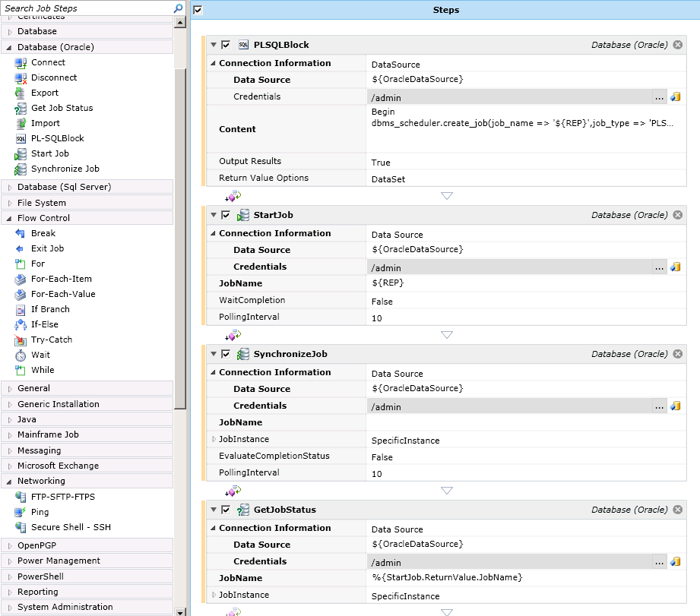The height and width of the screenshot is (616, 700).
Task: Select the Synchronize Job step icon
Action: (21, 169)
